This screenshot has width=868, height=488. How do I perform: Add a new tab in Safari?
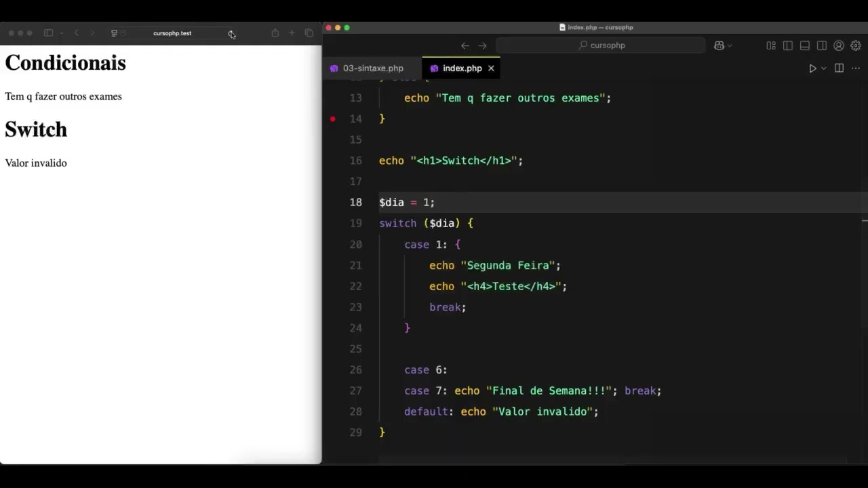point(292,33)
